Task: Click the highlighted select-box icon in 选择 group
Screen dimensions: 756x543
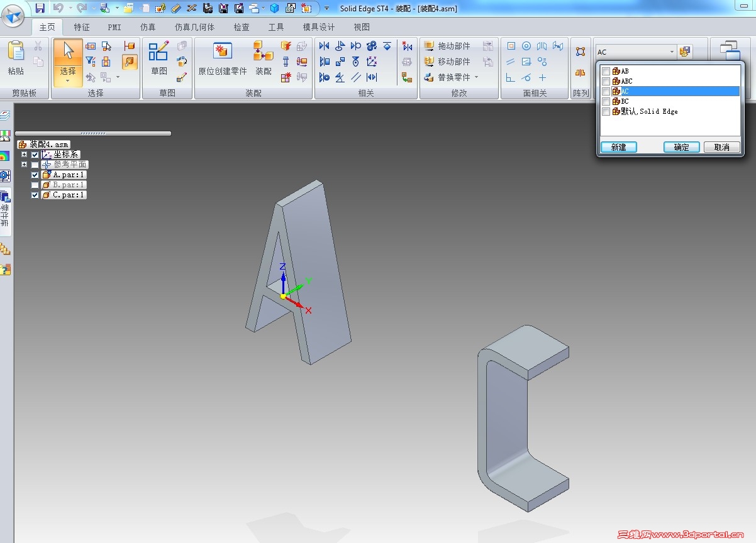Action: point(130,62)
